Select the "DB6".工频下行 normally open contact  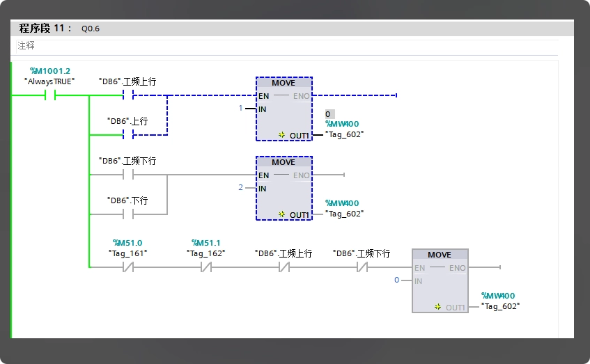pos(128,175)
